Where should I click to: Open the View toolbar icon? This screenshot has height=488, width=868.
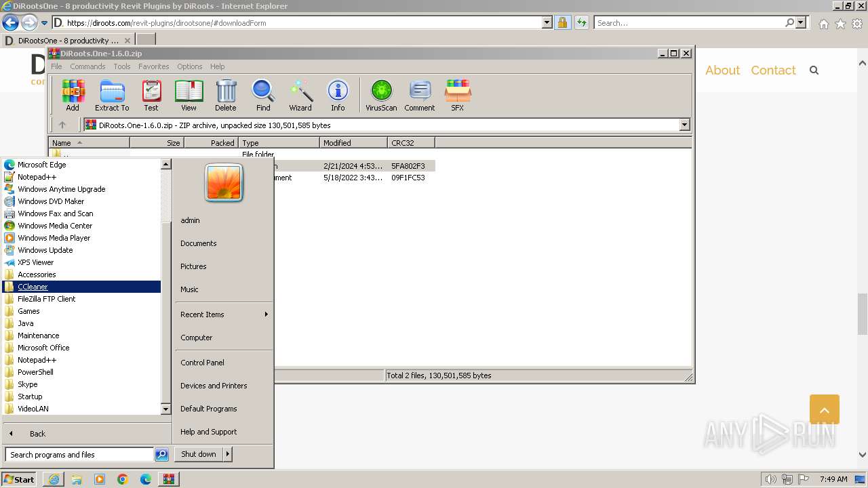pos(189,96)
